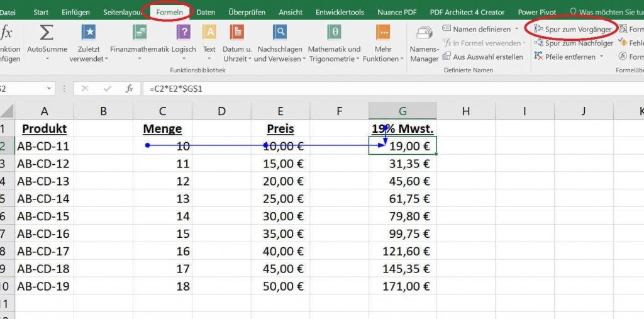Viewport: 644px width, 319px height.
Task: Select the 19% Mwst. header cell
Action: point(402,128)
